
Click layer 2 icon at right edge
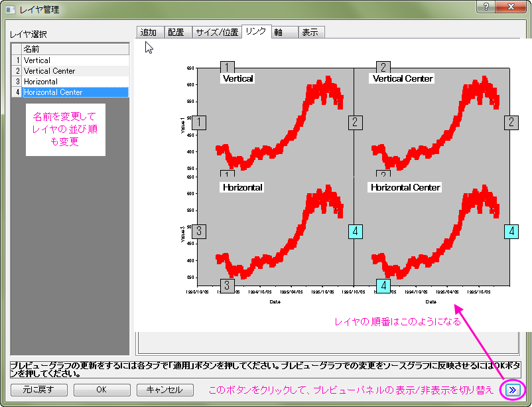click(511, 122)
